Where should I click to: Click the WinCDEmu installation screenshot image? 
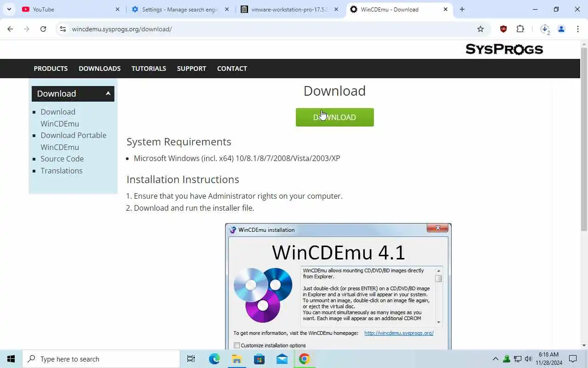338,286
